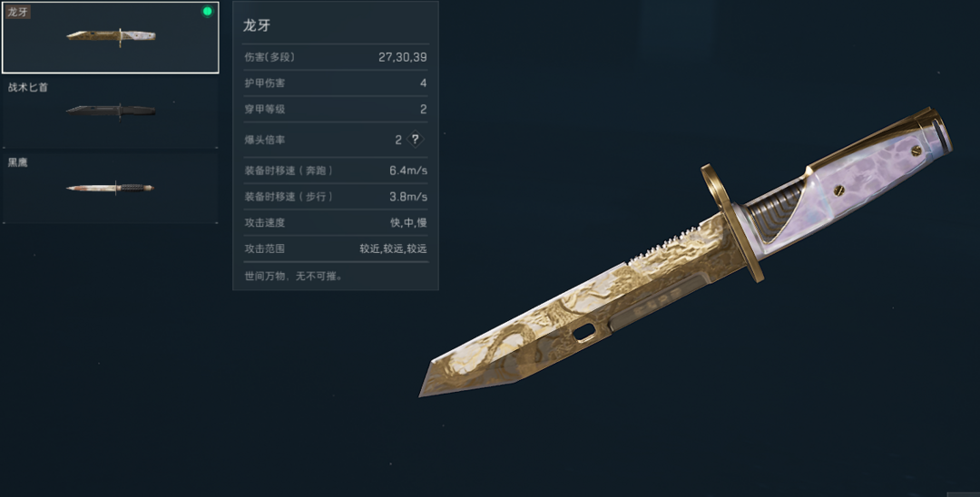Screen dimensions: 980x497
Task: Select the 伤害(多段) damage stat row
Action: click(336, 57)
